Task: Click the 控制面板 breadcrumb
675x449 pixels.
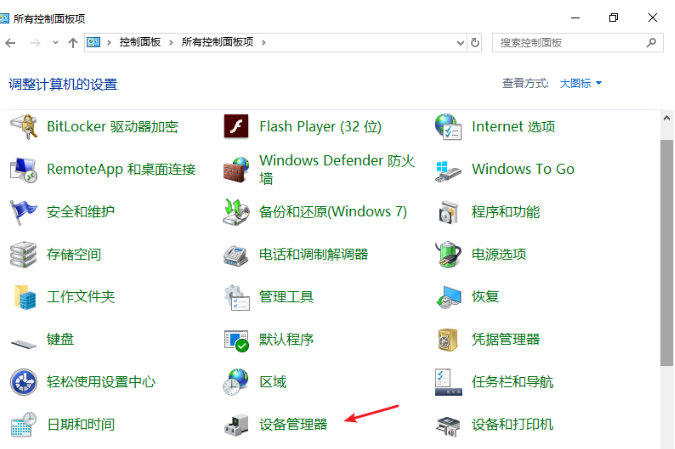Action: click(140, 42)
